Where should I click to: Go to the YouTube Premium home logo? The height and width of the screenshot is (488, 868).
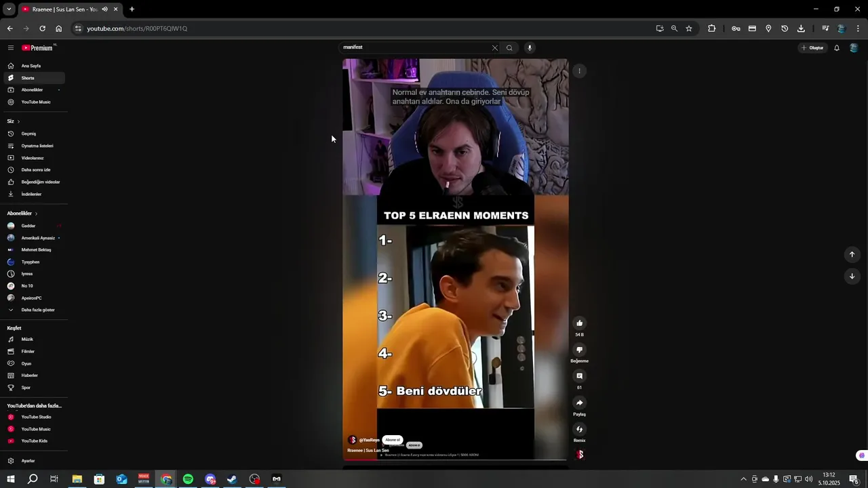click(x=37, y=47)
